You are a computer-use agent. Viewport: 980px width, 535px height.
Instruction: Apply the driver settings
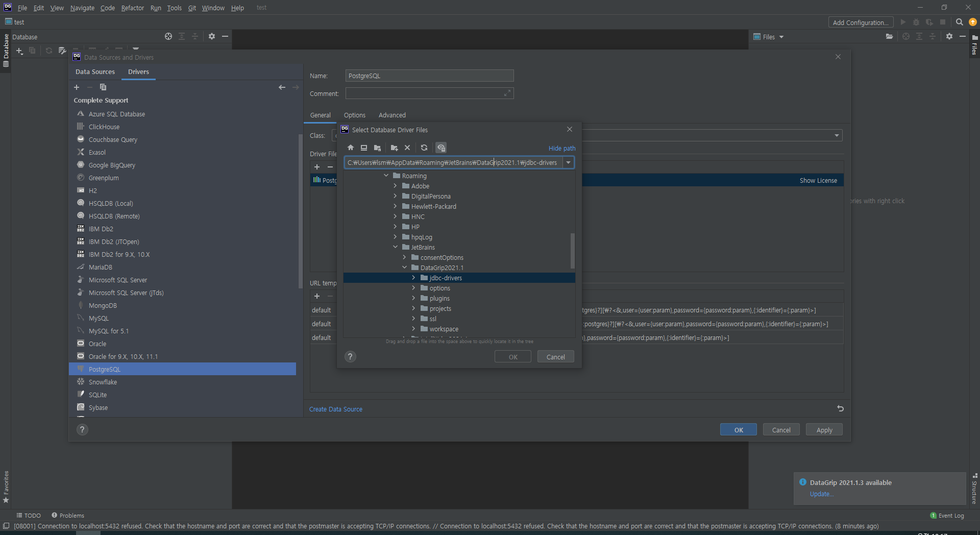click(x=824, y=430)
